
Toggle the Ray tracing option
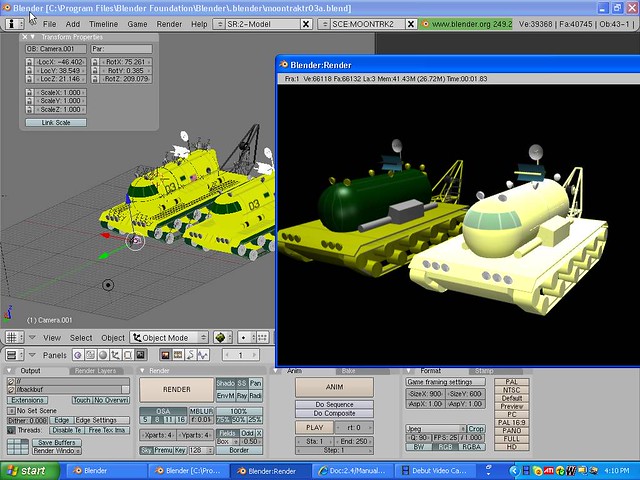pos(242,396)
